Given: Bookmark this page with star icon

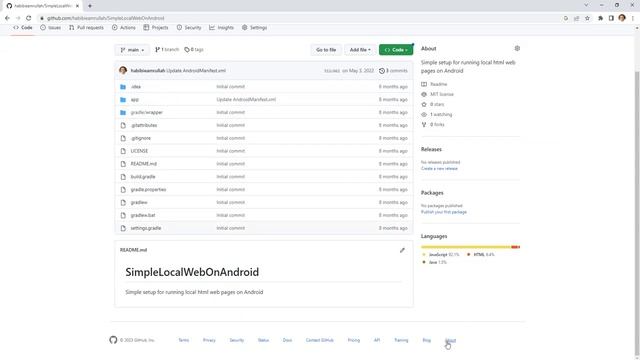Looking at the screenshot, I should [587, 18].
